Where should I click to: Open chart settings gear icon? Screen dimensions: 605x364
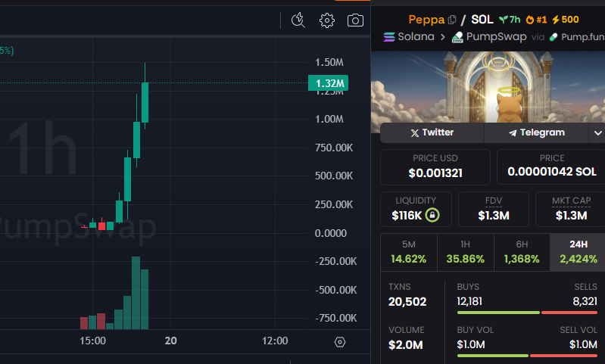point(327,20)
